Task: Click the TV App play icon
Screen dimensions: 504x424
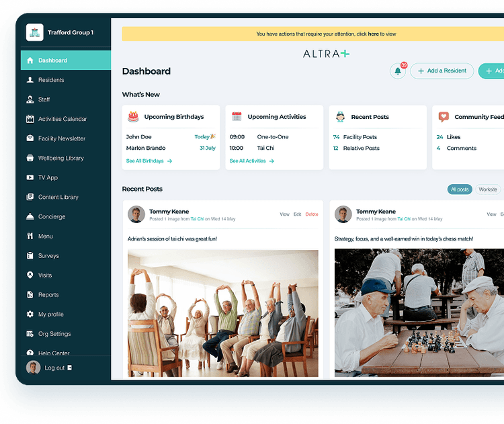Action: coord(30,177)
